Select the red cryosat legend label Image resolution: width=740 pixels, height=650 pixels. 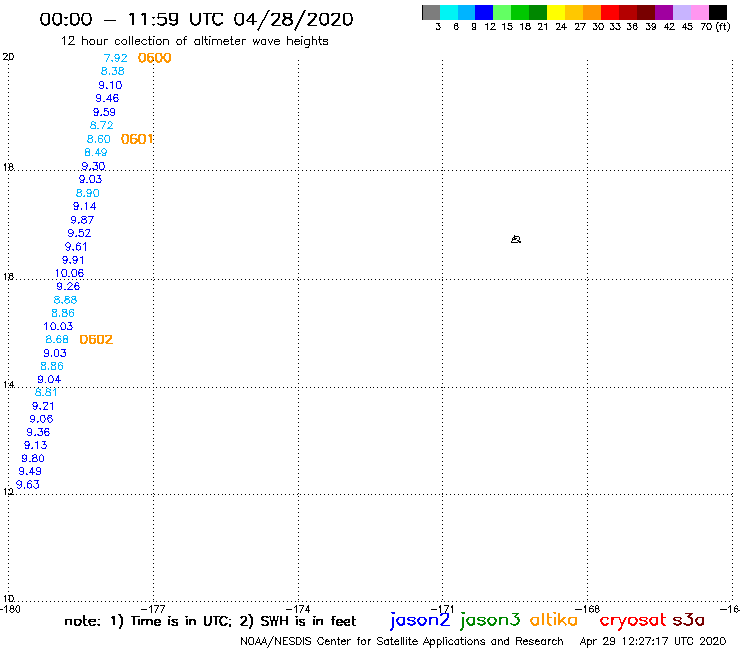[x=633, y=620]
